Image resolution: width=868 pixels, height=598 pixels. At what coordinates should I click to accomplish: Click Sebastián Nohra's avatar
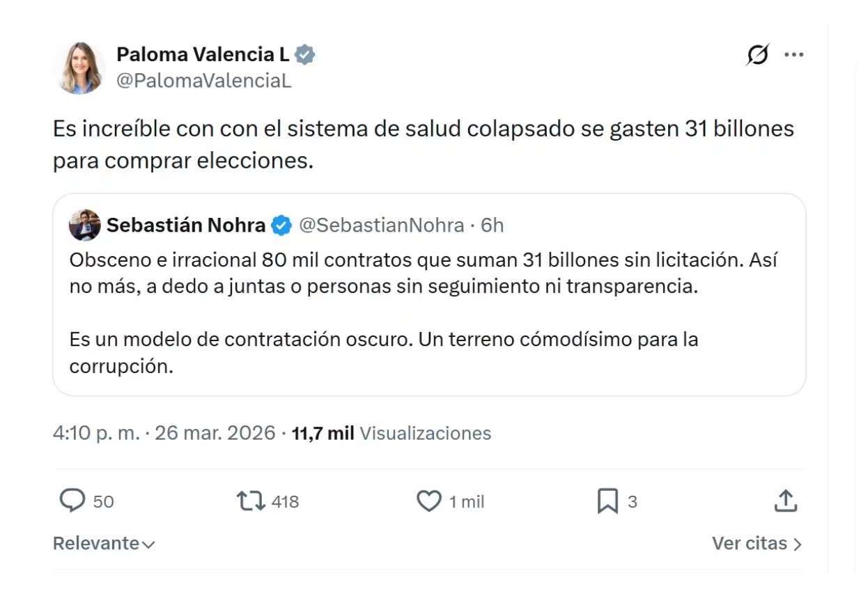click(x=84, y=225)
